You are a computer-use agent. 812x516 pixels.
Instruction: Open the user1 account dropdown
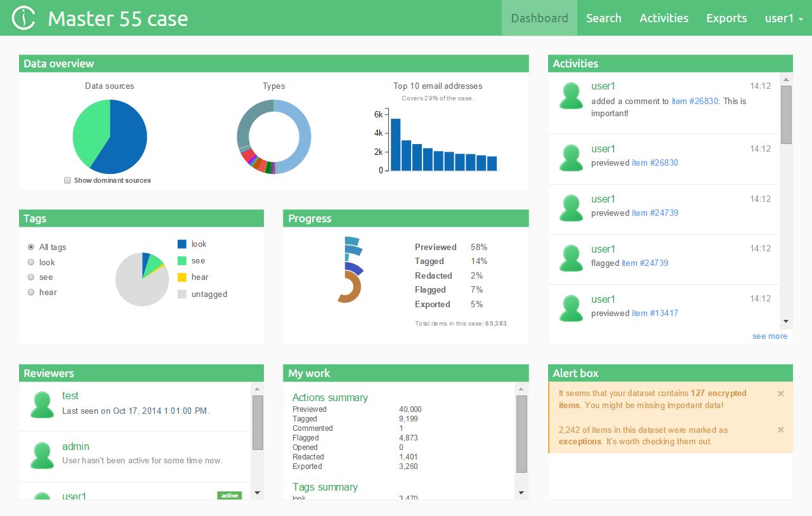click(x=783, y=18)
